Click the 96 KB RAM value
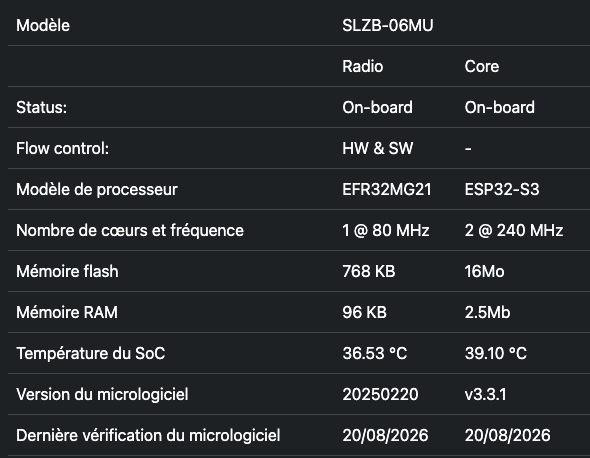The image size is (590, 458). [365, 312]
